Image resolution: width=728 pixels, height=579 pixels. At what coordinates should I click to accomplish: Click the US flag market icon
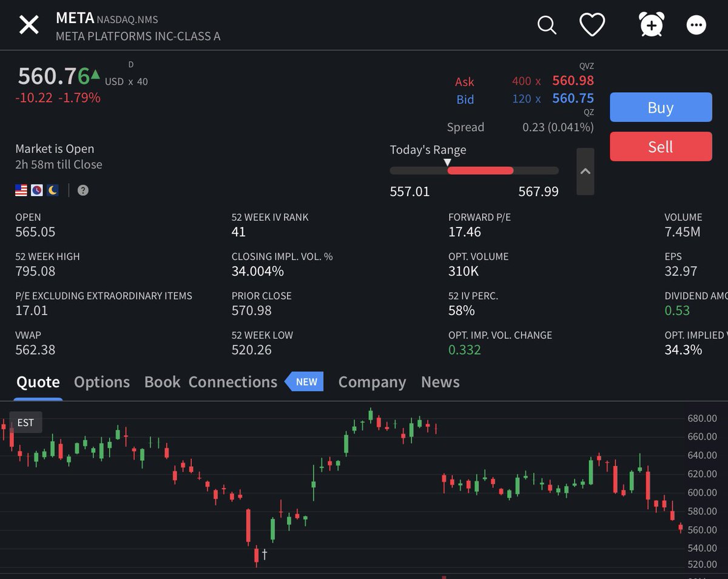point(21,190)
